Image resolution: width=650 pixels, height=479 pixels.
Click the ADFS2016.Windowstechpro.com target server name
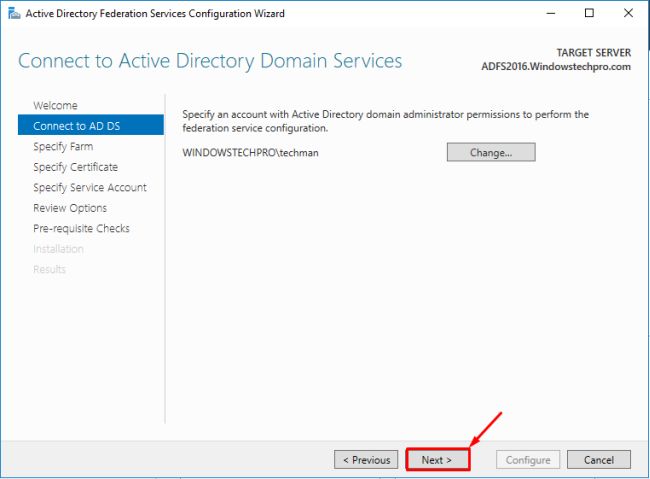point(556,67)
